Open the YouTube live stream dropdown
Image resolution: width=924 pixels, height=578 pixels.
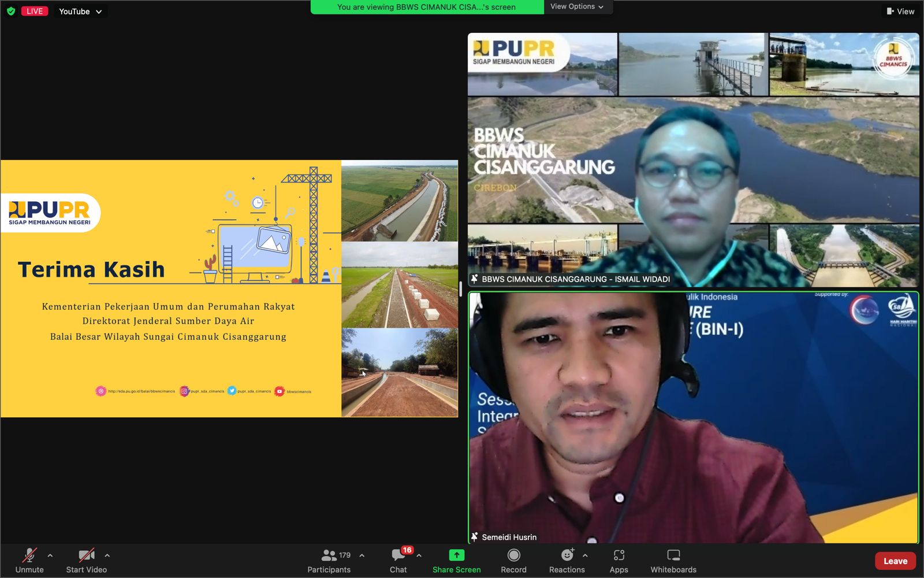click(80, 12)
